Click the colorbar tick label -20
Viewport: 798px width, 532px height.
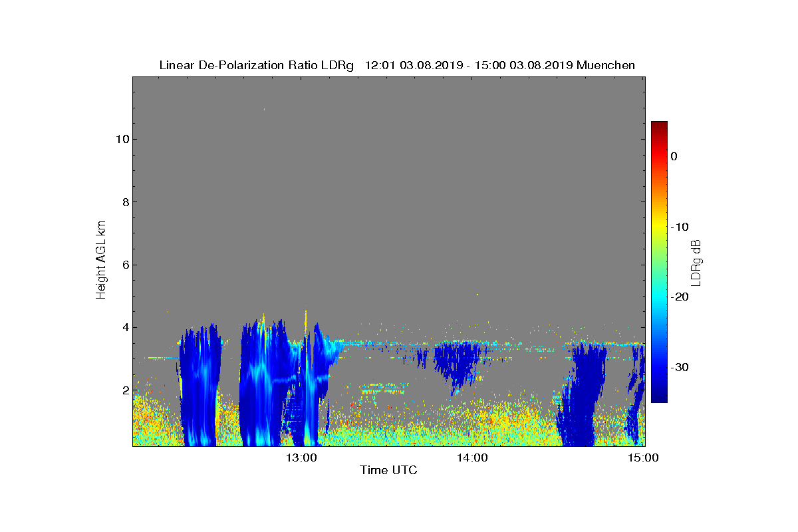(680, 297)
